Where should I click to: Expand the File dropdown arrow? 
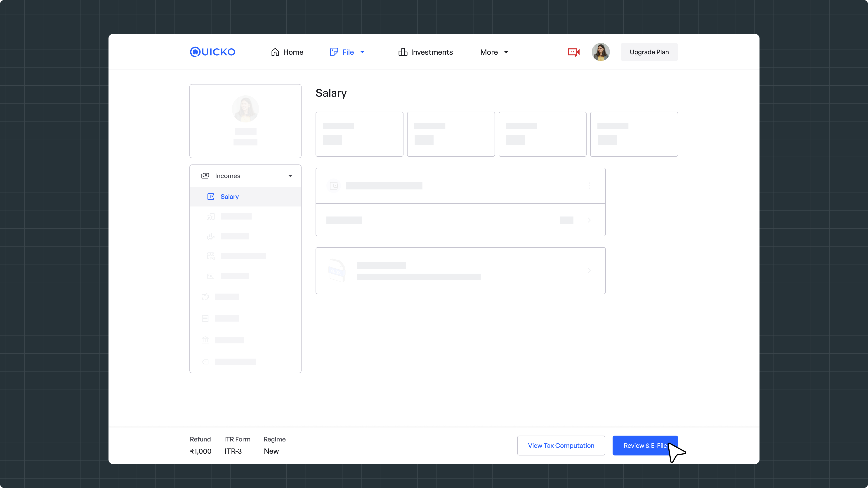362,52
